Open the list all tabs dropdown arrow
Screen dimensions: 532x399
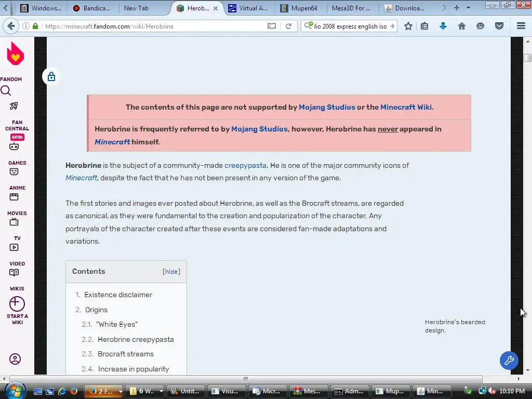[468, 8]
